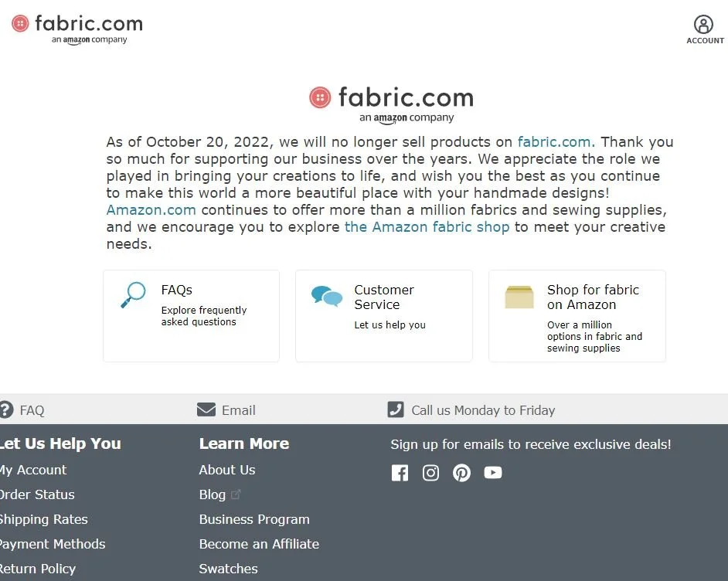
Task: Click the FAQ question mark icon
Action: click(6, 409)
